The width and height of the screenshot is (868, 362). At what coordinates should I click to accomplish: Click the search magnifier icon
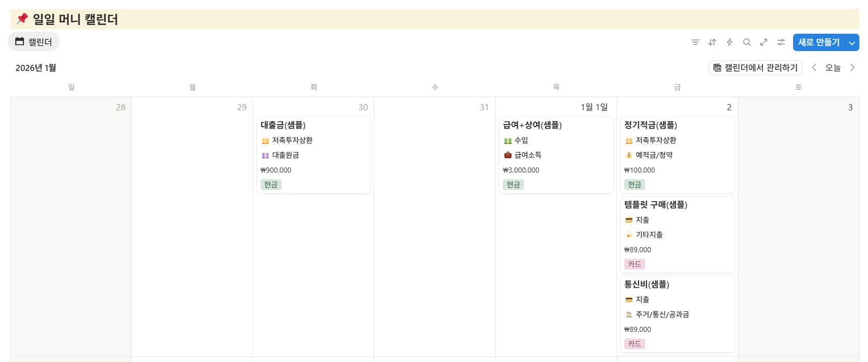(747, 42)
